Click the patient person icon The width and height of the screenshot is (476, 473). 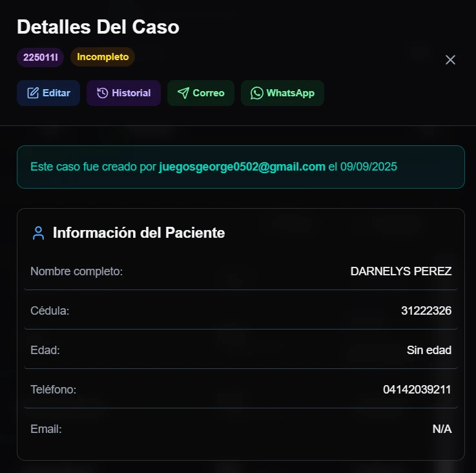tap(39, 233)
